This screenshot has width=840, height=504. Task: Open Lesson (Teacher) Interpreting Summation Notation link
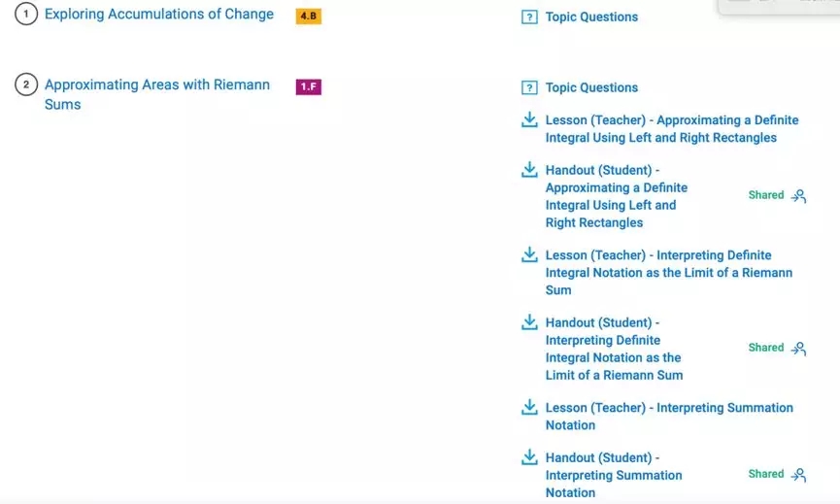coord(669,417)
